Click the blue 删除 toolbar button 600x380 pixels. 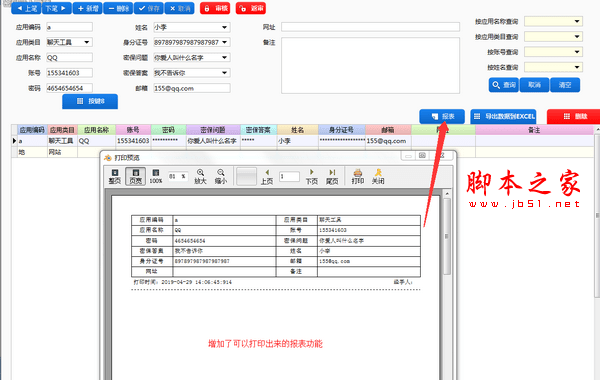(x=118, y=8)
